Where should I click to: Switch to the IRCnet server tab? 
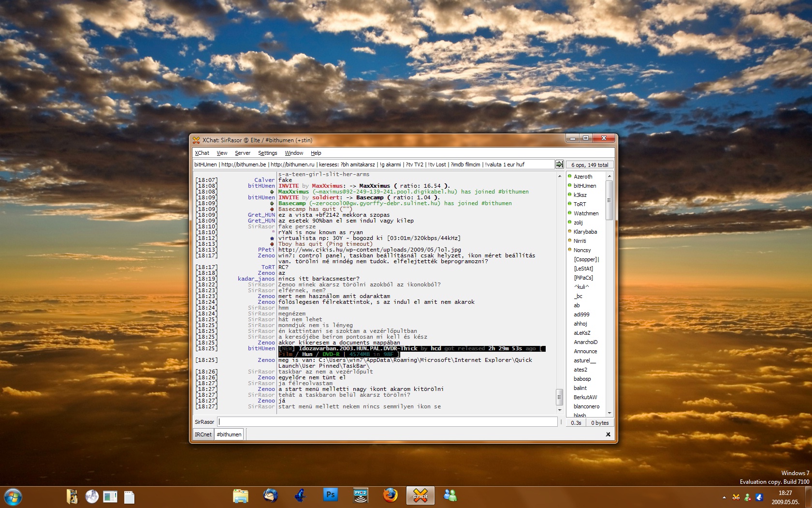[203, 434]
